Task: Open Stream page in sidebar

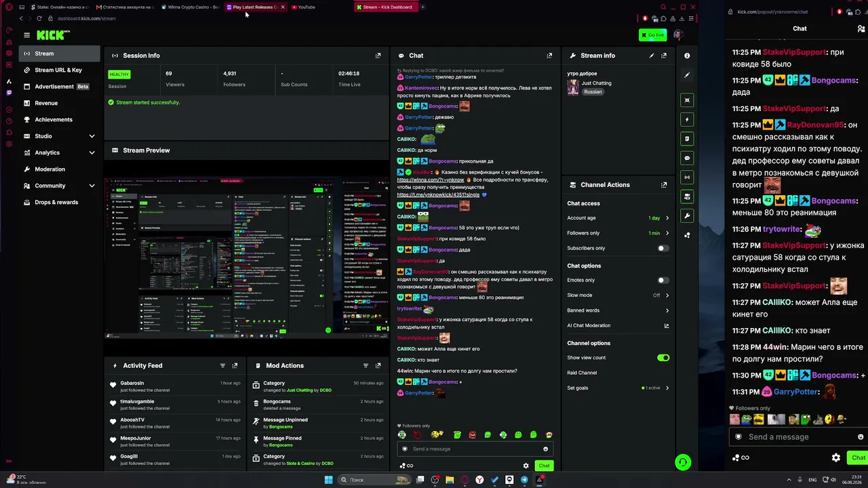Action: tap(59, 54)
